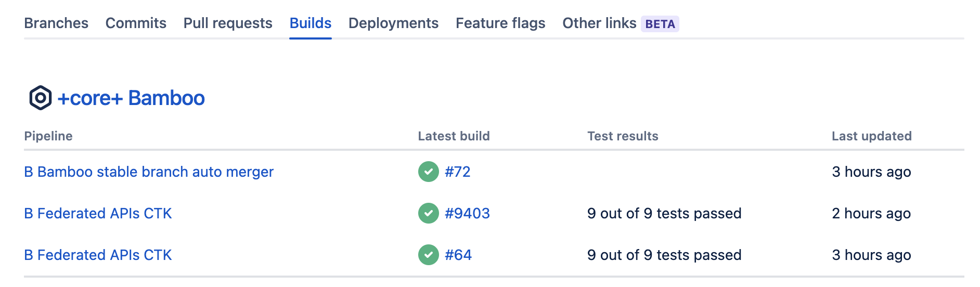Click the Bamboo hexagon logo icon
Screen dimensions: 980x287
pos(41,98)
